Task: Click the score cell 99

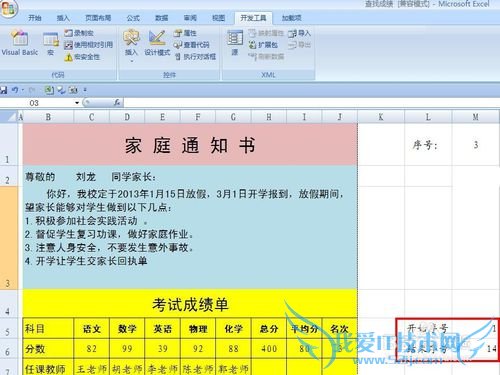Action: [x=127, y=349]
